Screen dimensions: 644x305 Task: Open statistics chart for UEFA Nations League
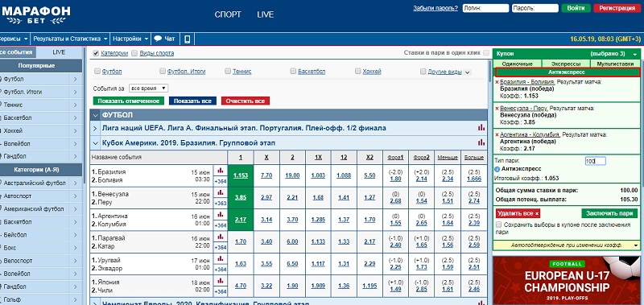pyautogui.click(x=481, y=128)
